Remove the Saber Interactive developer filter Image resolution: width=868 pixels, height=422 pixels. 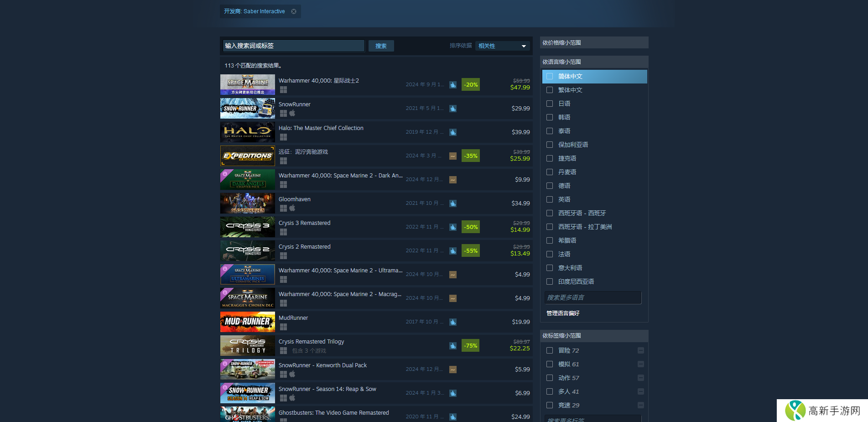pos(294,11)
